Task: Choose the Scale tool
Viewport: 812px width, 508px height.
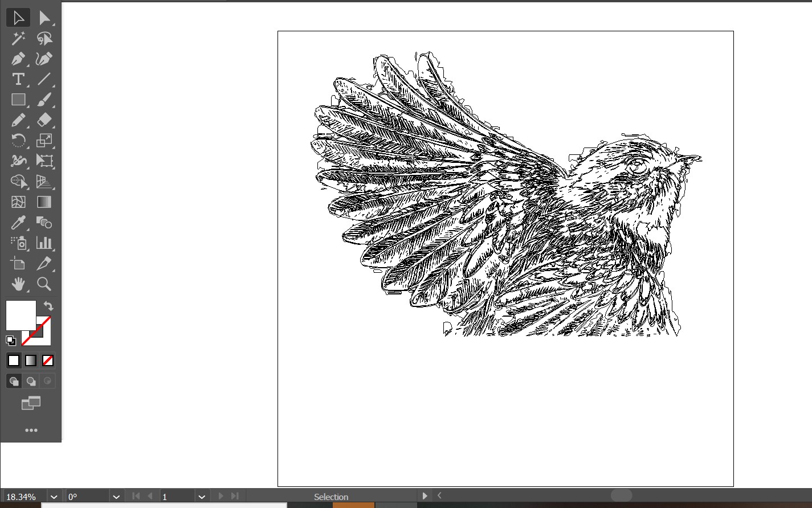Action: coord(44,141)
